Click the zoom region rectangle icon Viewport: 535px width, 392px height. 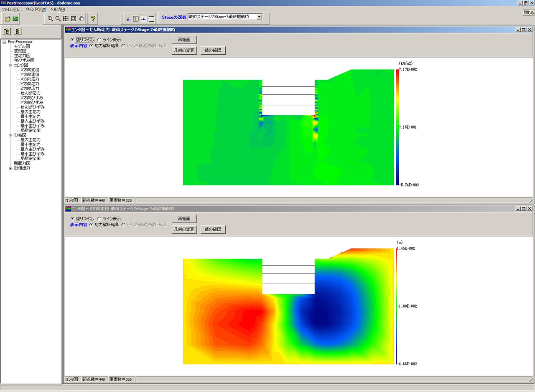(x=74, y=19)
